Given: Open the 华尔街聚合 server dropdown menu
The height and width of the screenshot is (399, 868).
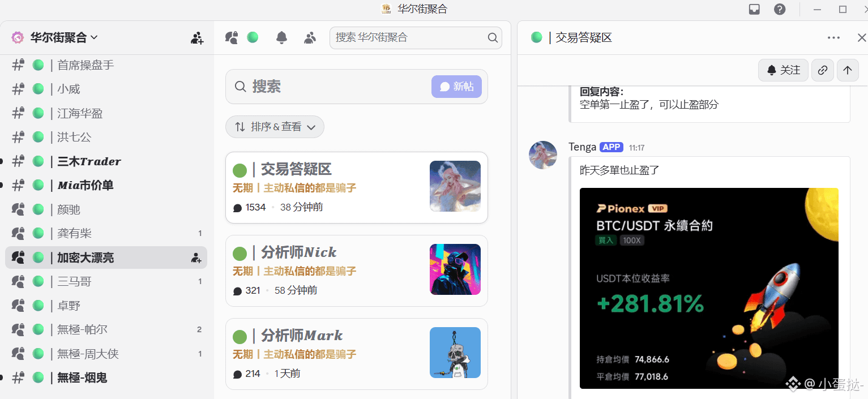Looking at the screenshot, I should (x=63, y=37).
